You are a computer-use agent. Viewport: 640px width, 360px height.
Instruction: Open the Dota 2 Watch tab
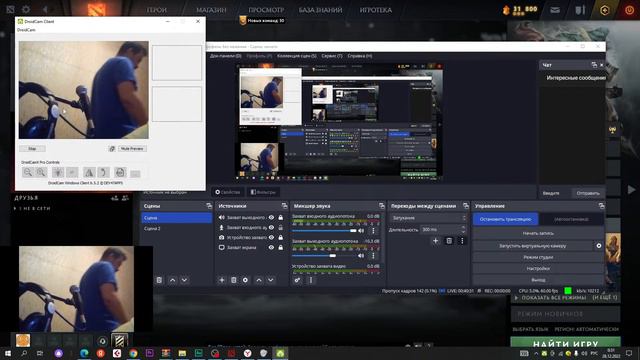pyautogui.click(x=266, y=10)
